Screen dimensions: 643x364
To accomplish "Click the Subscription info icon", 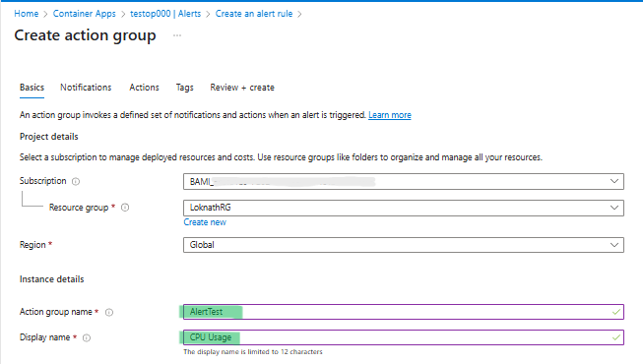I will coord(76,181).
